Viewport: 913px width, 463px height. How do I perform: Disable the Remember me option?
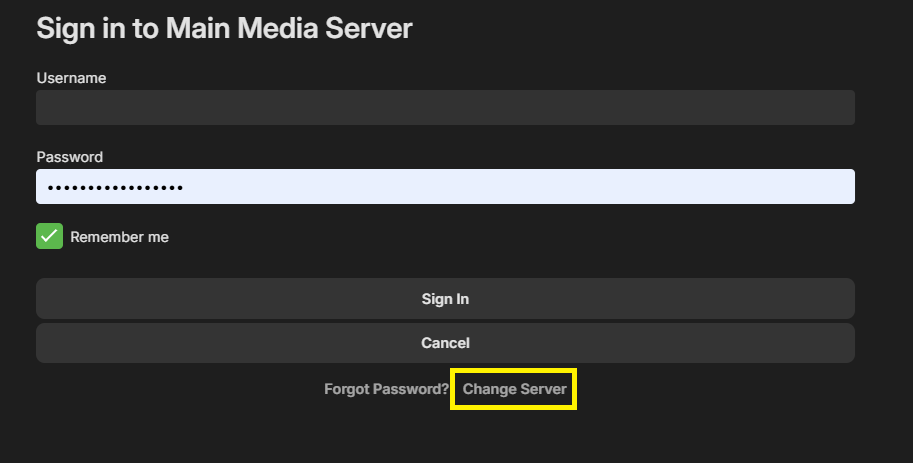[50, 237]
